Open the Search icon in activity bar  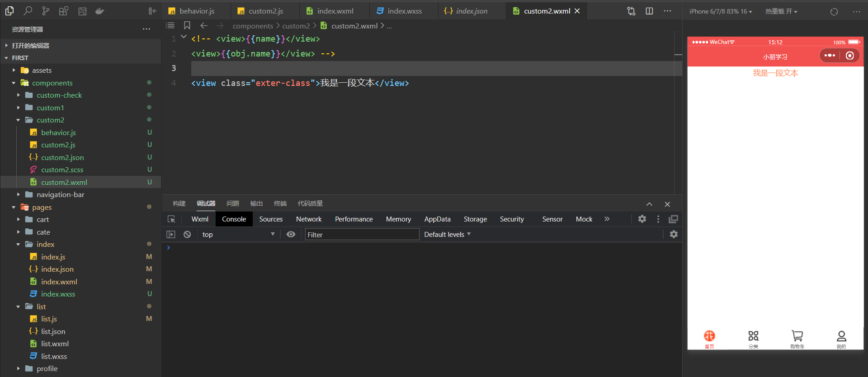pos(28,11)
